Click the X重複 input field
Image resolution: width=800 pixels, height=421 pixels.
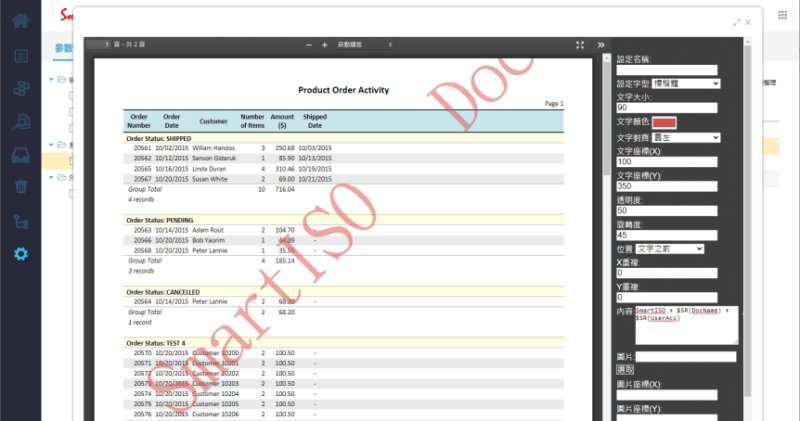667,273
